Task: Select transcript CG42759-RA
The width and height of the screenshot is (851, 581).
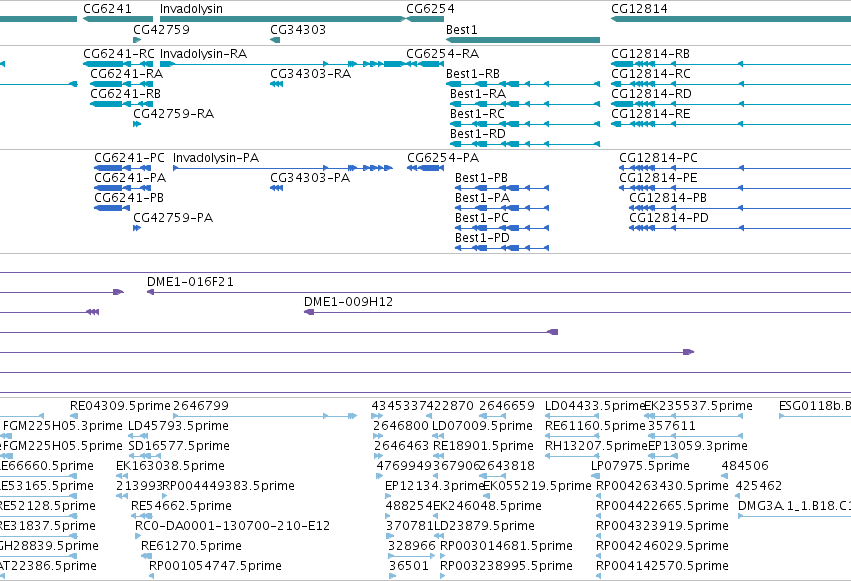Action: [x=174, y=114]
